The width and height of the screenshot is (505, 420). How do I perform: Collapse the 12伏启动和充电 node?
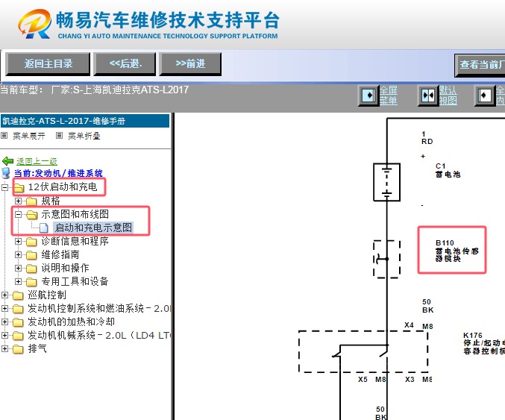point(4,187)
